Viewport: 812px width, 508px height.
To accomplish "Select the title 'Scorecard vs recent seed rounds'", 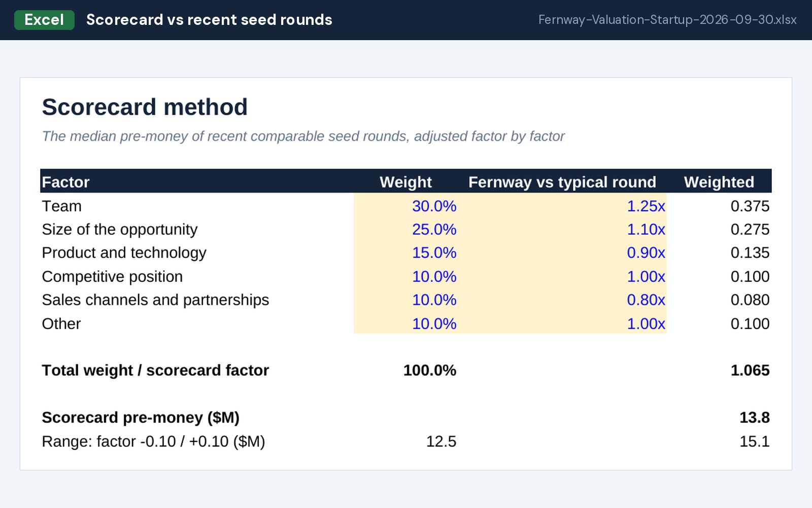I will (x=209, y=20).
